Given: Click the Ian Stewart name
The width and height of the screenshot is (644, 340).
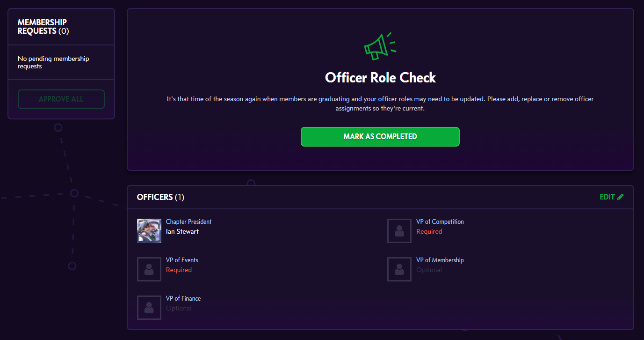Looking at the screenshot, I should [x=182, y=231].
